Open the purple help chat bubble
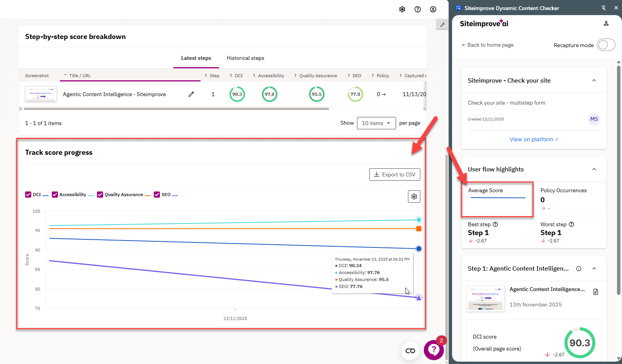This screenshot has height=364, width=622. pyautogui.click(x=434, y=350)
